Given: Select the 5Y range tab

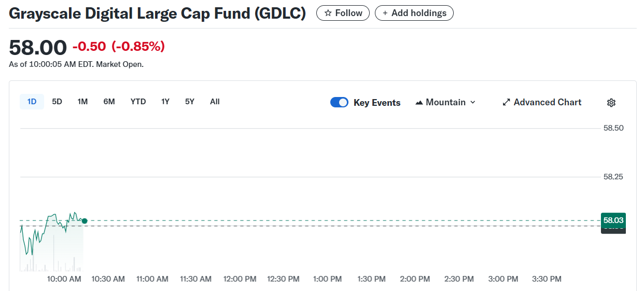Looking at the screenshot, I should tap(190, 102).
